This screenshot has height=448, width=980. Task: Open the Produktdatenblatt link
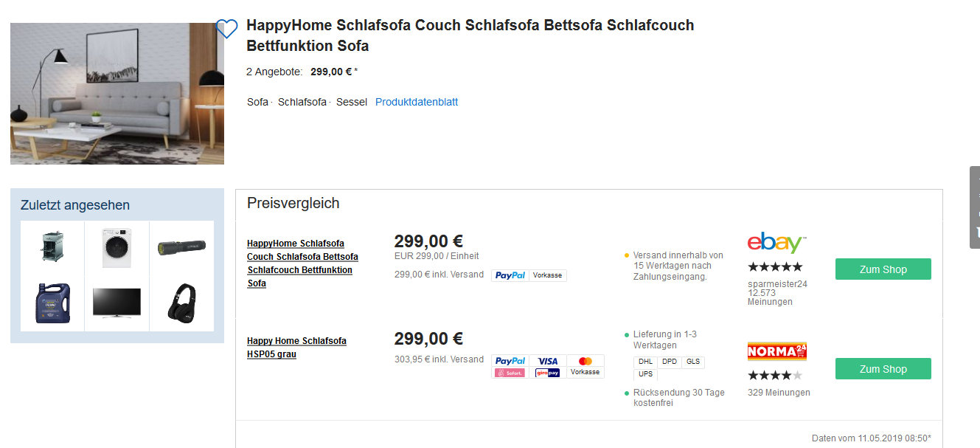(x=417, y=102)
